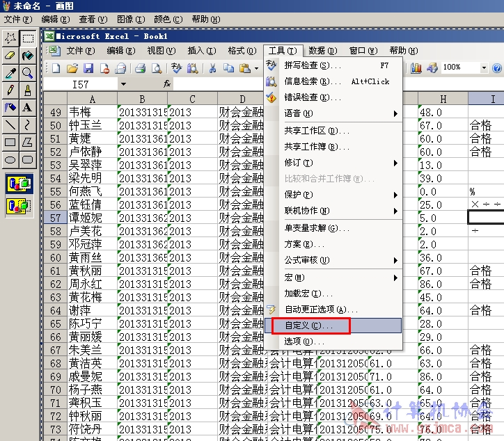Select the Pick Color eyedropper tool

tap(10, 73)
